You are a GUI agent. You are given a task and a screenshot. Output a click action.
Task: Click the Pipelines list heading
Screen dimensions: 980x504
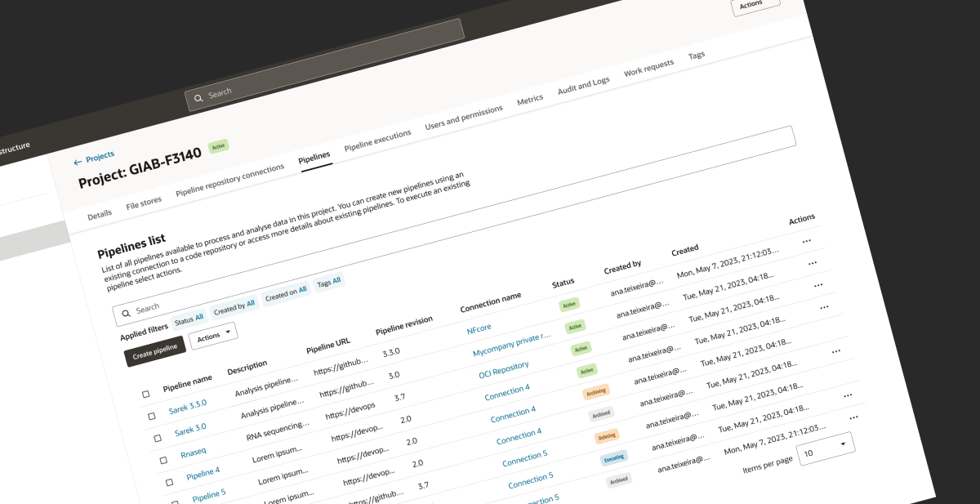[x=131, y=246]
